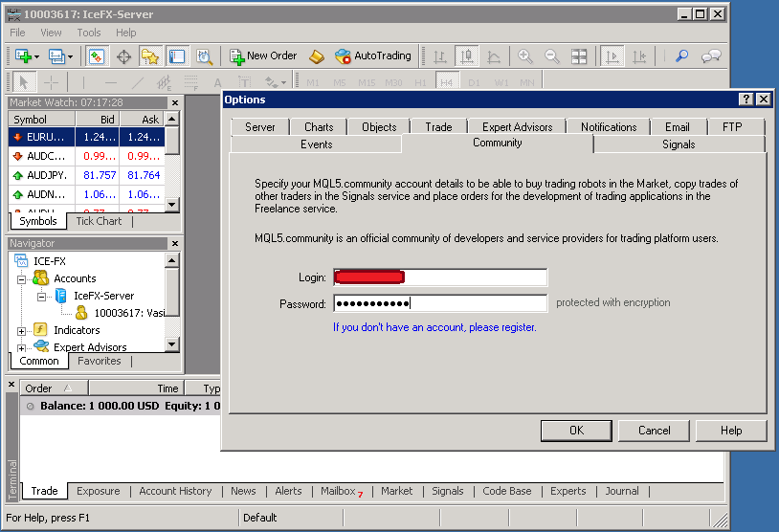Open the search magnifier in toolbar
Viewport: 779px width, 532px height.
(681, 56)
